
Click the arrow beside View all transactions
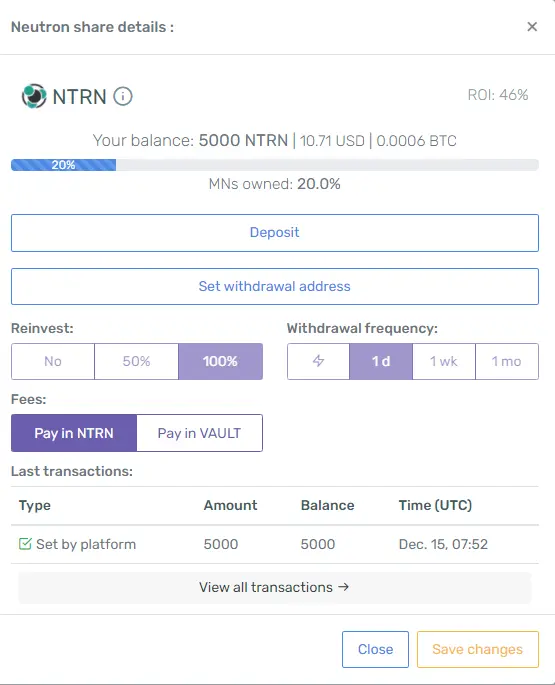coord(343,587)
